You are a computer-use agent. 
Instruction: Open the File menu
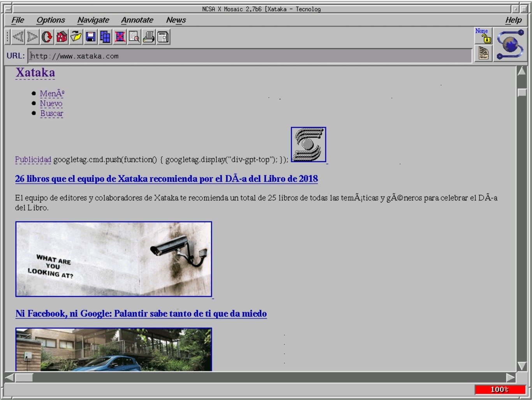(x=18, y=20)
